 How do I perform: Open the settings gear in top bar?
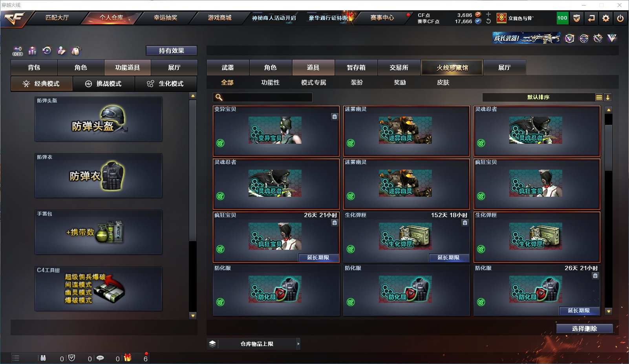(606, 18)
